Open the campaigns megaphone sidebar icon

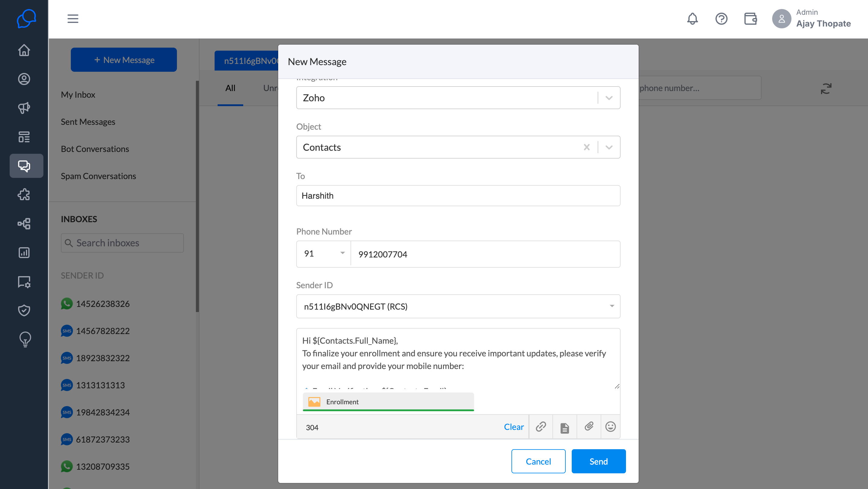pyautogui.click(x=24, y=108)
